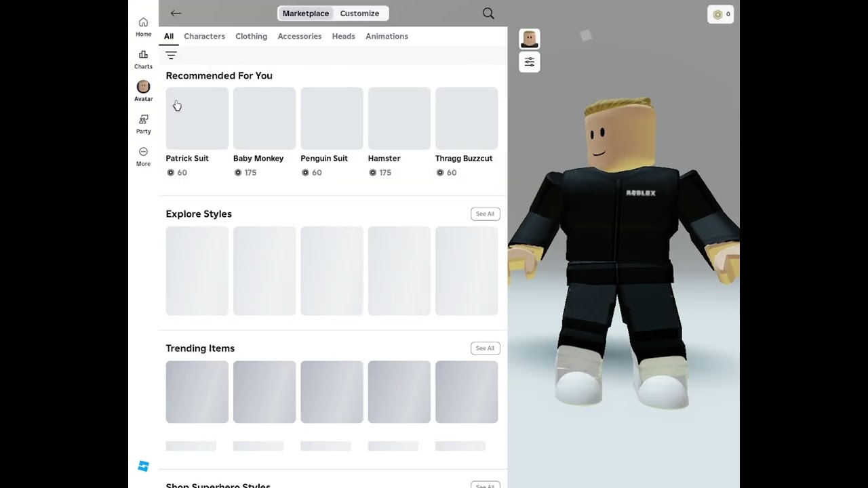This screenshot has width=868, height=488.
Task: Open the Baby Monkey item thumbnail
Action: [x=264, y=119]
